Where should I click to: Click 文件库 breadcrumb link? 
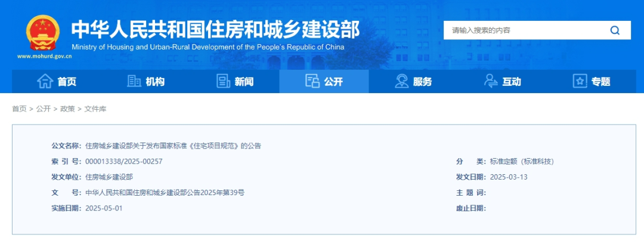(x=95, y=109)
